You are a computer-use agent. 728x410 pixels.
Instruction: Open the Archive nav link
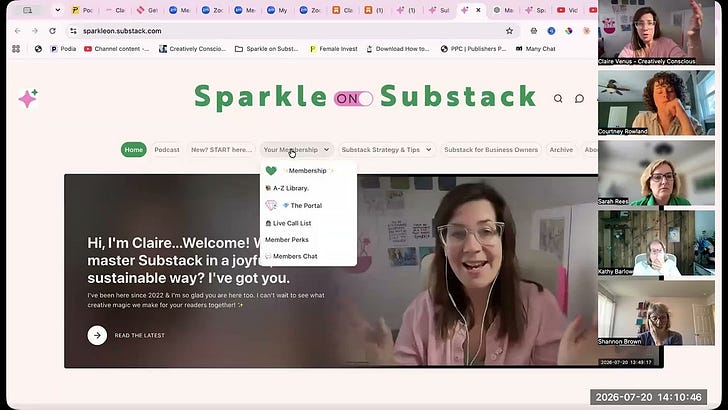pyautogui.click(x=561, y=150)
